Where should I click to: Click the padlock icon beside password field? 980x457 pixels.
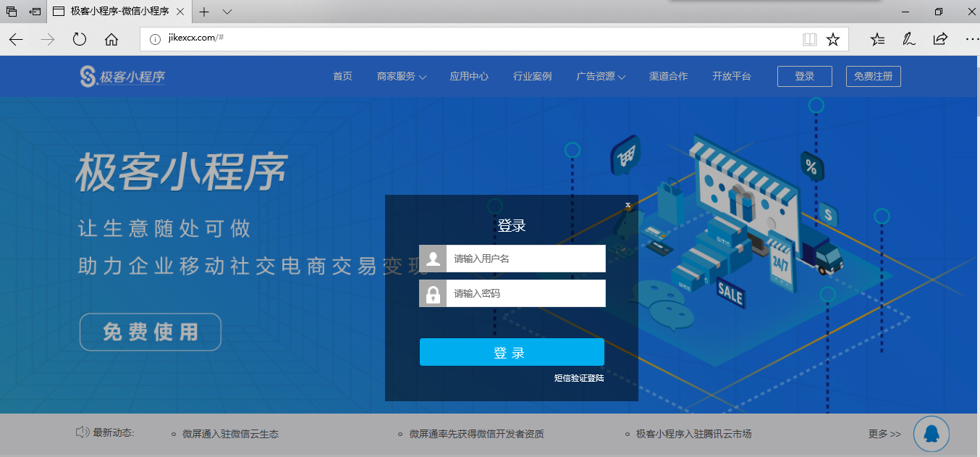[x=433, y=293]
